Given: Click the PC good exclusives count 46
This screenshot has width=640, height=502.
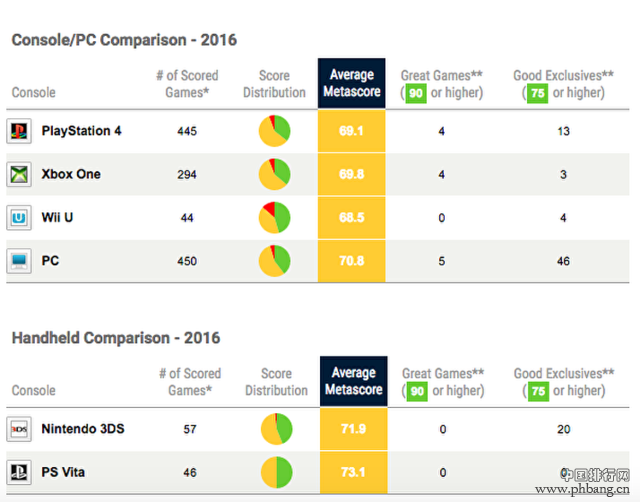Looking at the screenshot, I should coord(564,262).
